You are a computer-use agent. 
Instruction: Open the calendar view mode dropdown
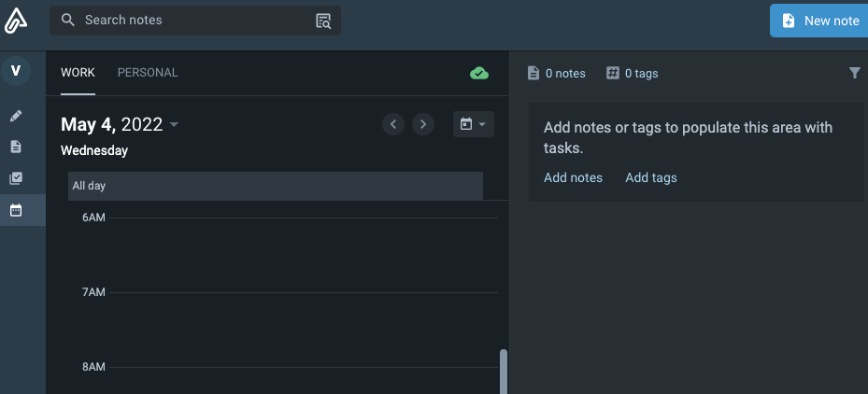click(473, 124)
